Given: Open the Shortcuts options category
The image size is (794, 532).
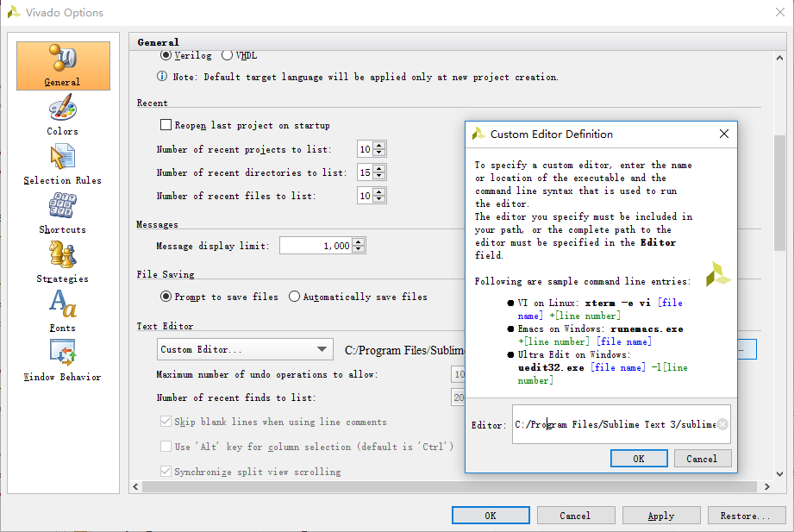Looking at the screenshot, I should coord(63,215).
